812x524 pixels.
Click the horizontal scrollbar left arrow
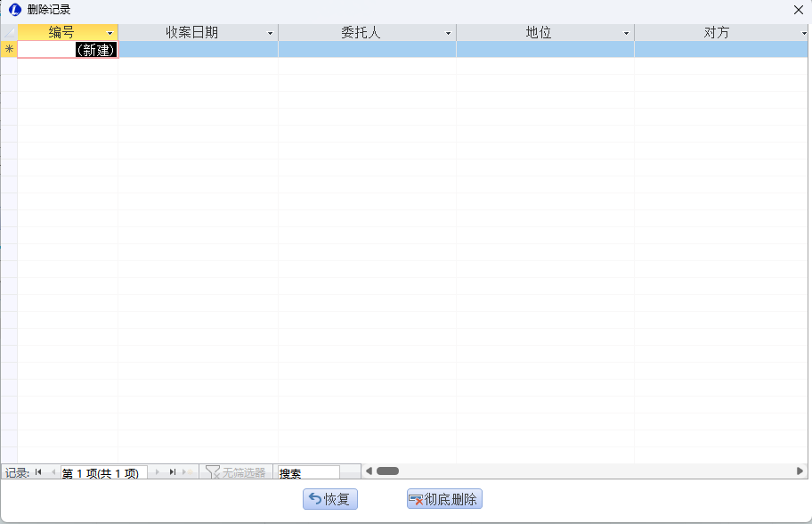[x=369, y=471]
